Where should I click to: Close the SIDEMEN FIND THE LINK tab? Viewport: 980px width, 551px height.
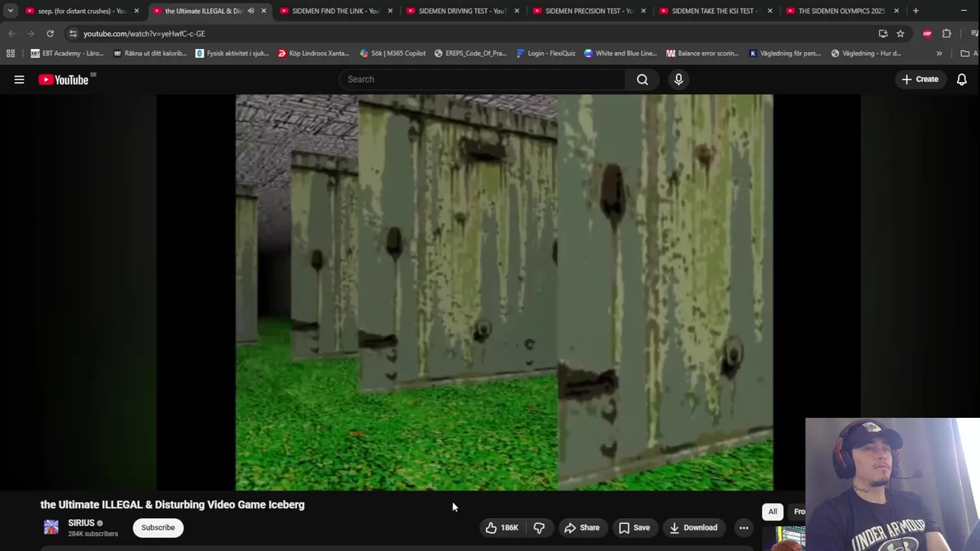[x=390, y=11]
